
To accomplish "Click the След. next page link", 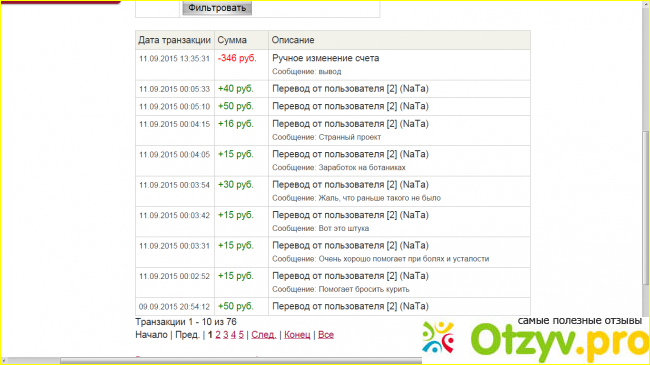I will [264, 335].
